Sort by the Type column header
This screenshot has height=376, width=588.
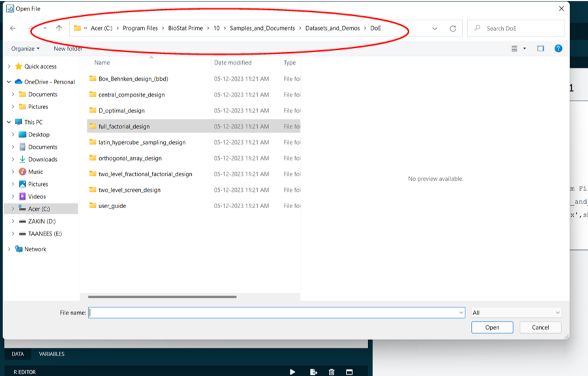coord(290,63)
